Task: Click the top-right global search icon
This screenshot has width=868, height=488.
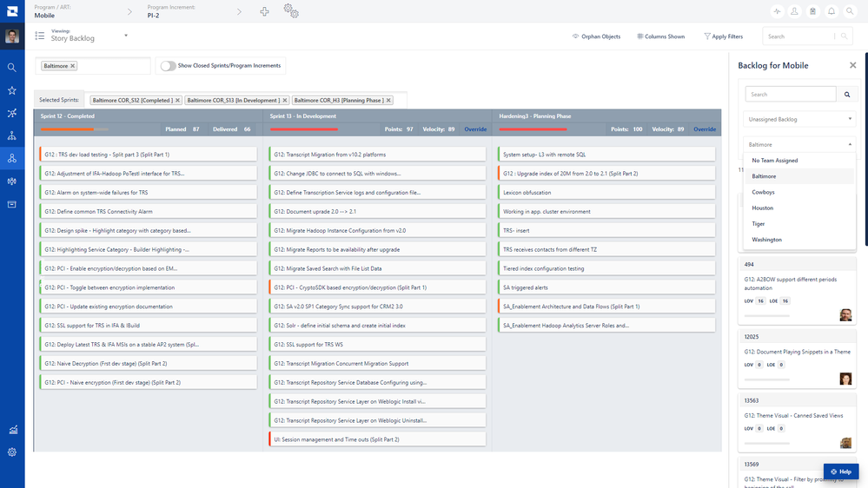Action: point(850,11)
